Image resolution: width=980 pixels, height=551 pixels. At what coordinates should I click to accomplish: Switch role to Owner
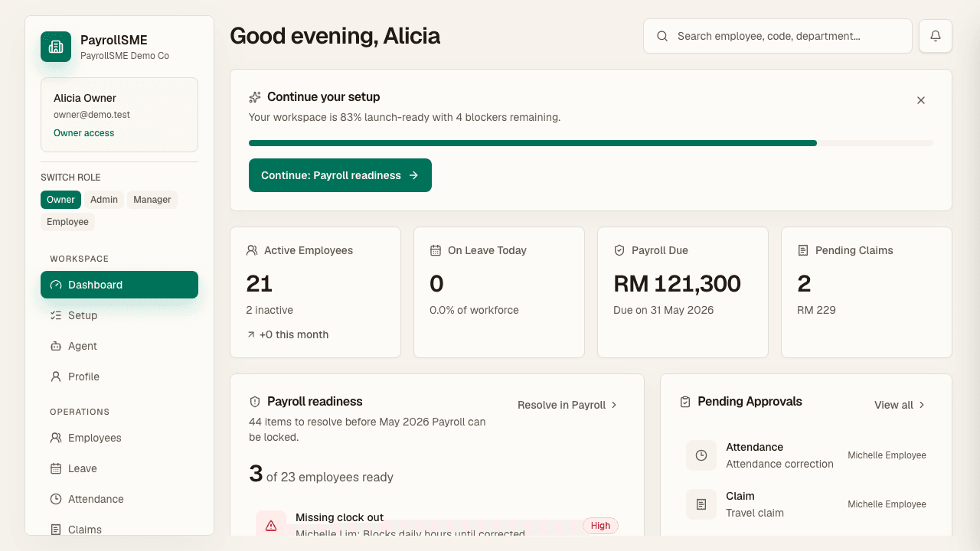[60, 200]
